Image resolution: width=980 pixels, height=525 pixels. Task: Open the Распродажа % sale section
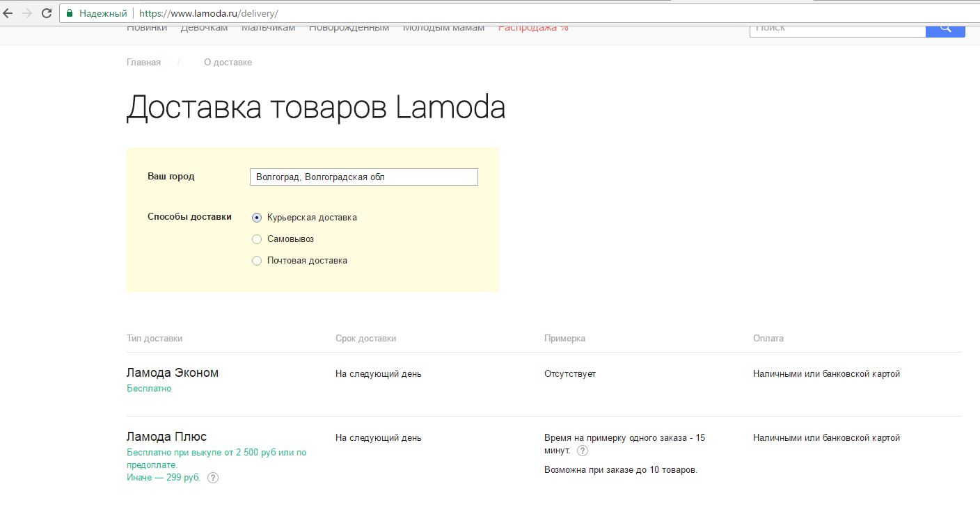point(533,28)
